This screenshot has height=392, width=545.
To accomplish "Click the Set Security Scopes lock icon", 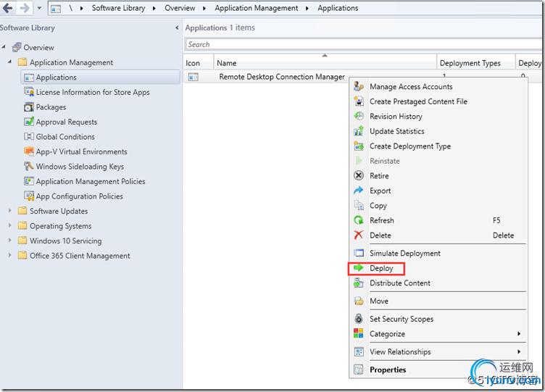I will (358, 319).
